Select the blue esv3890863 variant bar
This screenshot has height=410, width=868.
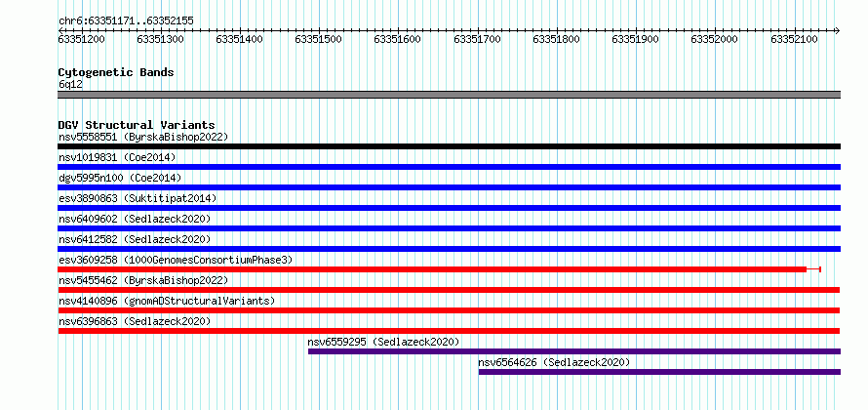tap(449, 208)
